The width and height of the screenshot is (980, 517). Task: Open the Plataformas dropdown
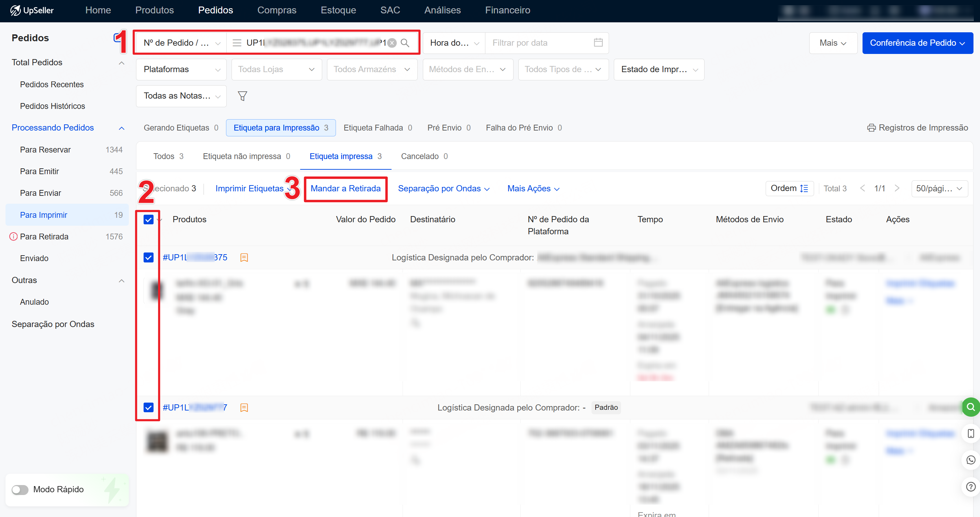[x=181, y=69]
